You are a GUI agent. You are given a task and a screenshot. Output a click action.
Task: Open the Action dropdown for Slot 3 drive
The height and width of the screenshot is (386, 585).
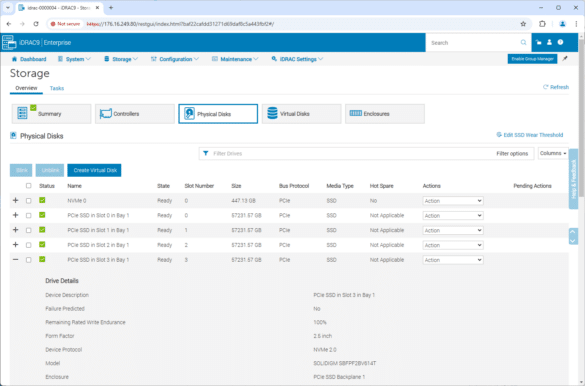[x=453, y=260]
